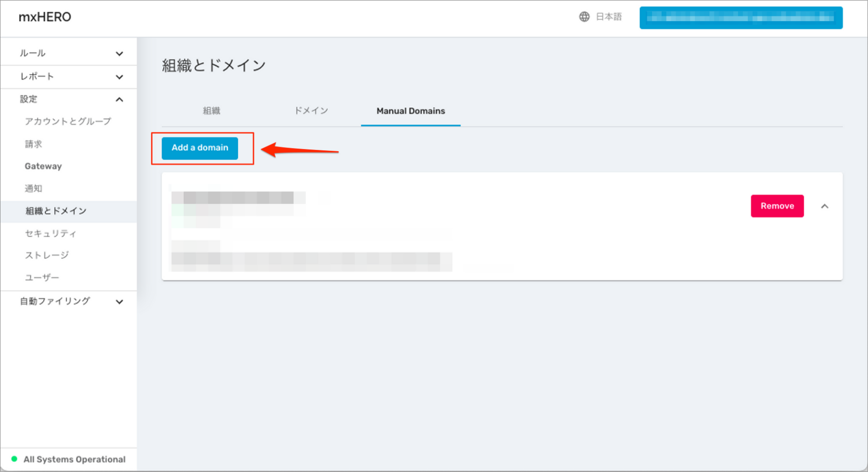Select the Manual Domains tab
This screenshot has height=472, width=868.
[410, 111]
